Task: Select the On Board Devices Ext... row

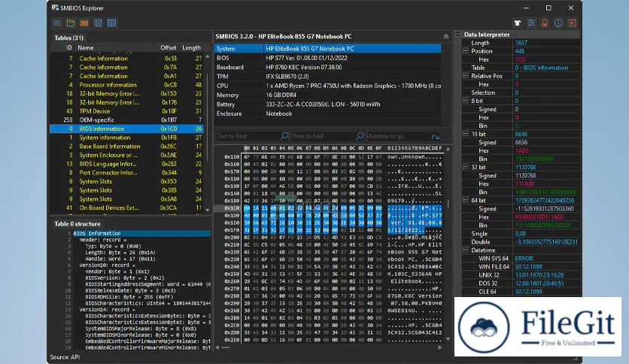Action: (x=126, y=208)
